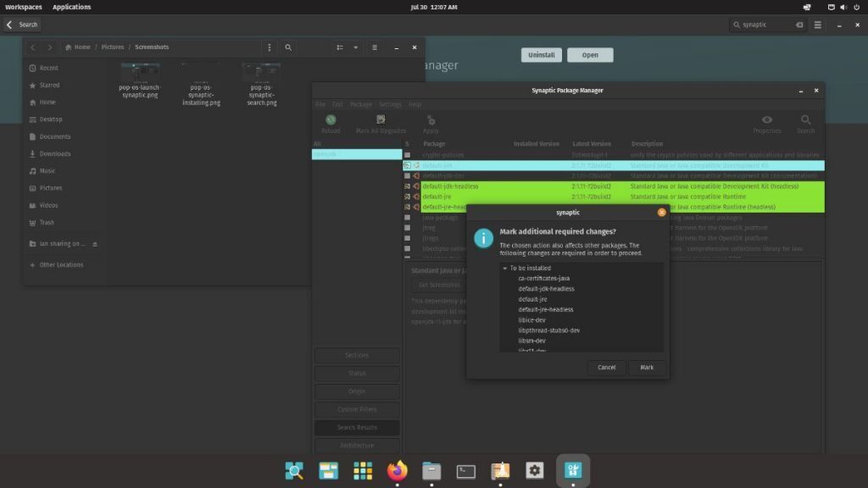
Task: Open GNOME Settings from the dock
Action: coord(533,470)
